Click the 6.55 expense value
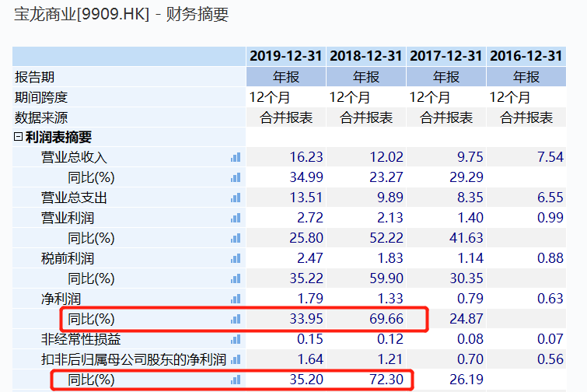Viewport: 587px width, 392px height. point(550,198)
